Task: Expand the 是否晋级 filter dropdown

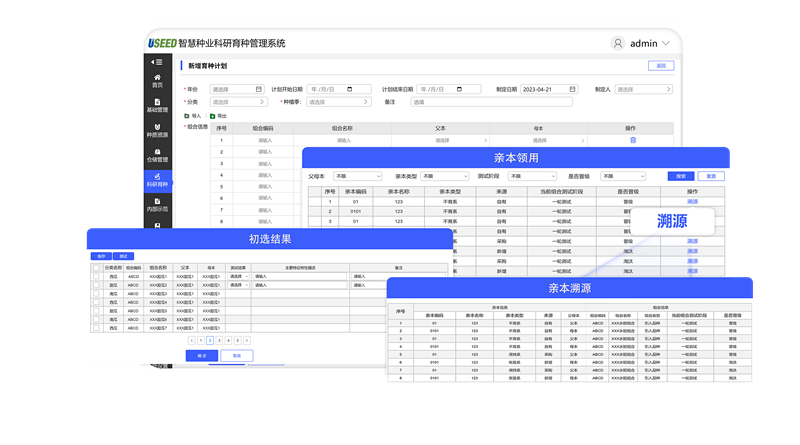Action: [x=622, y=176]
